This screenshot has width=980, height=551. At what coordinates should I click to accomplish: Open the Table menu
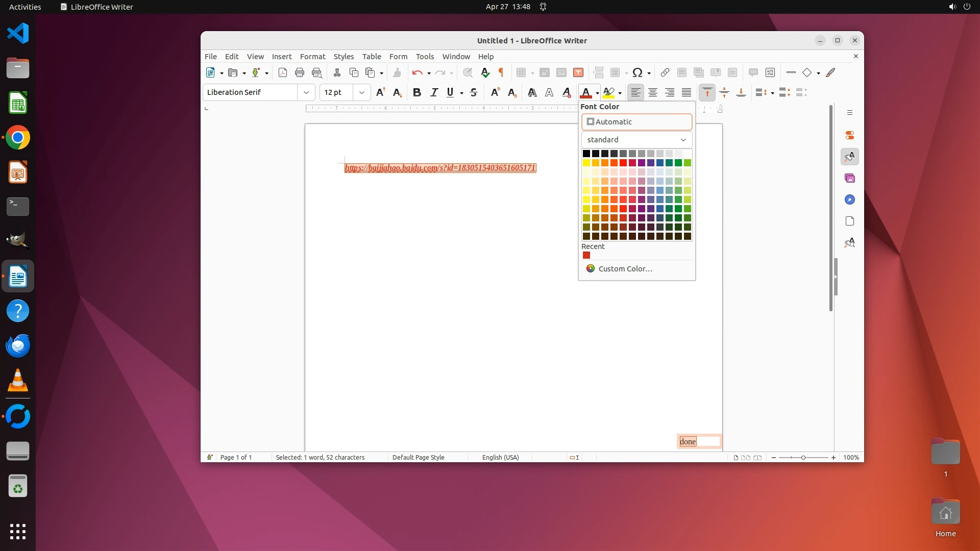[x=371, y=57]
